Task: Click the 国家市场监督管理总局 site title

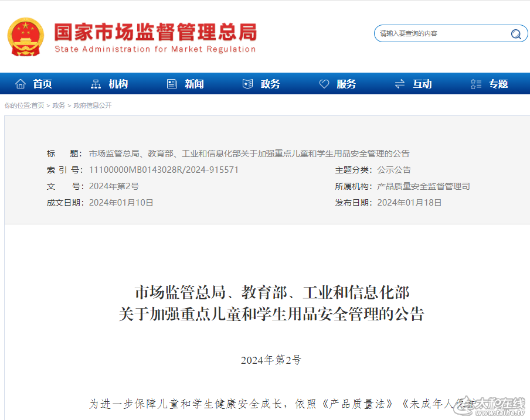Action: point(155,32)
